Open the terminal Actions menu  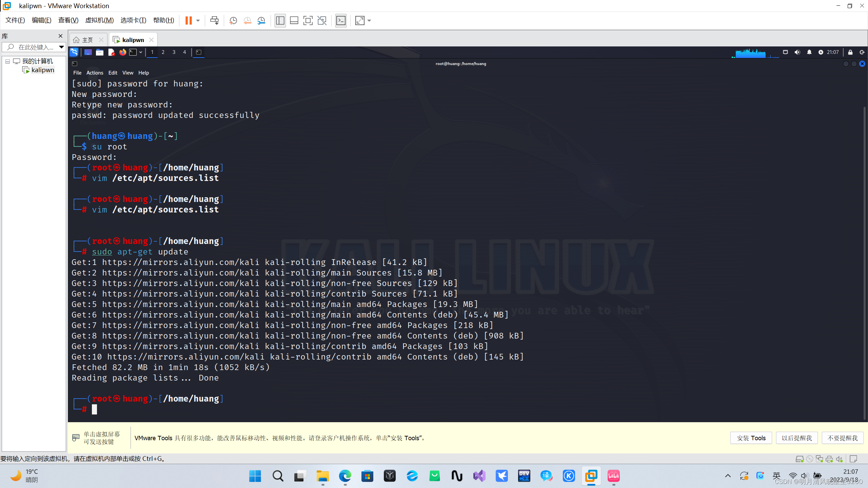tap(95, 73)
